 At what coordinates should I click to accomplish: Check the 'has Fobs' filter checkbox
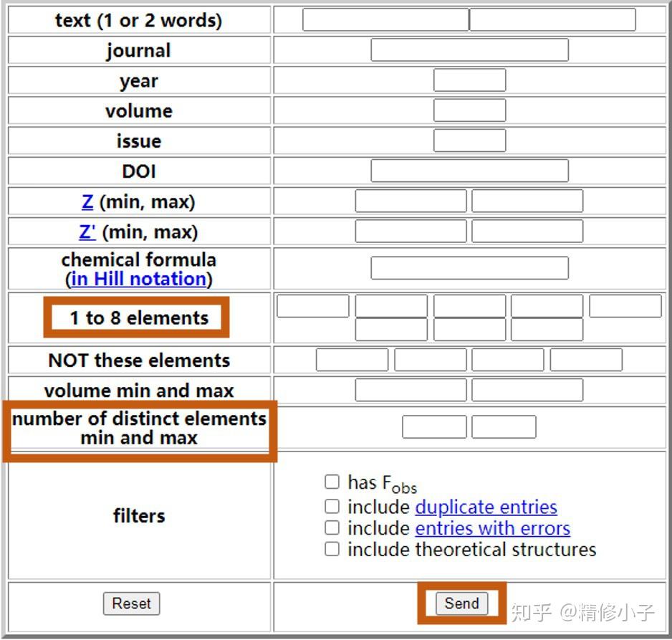pyautogui.click(x=332, y=482)
